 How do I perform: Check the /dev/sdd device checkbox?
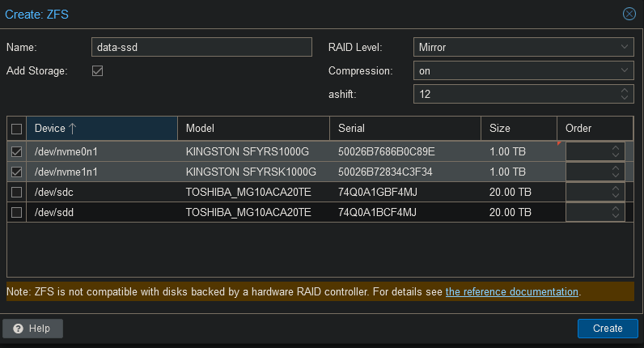coord(17,212)
